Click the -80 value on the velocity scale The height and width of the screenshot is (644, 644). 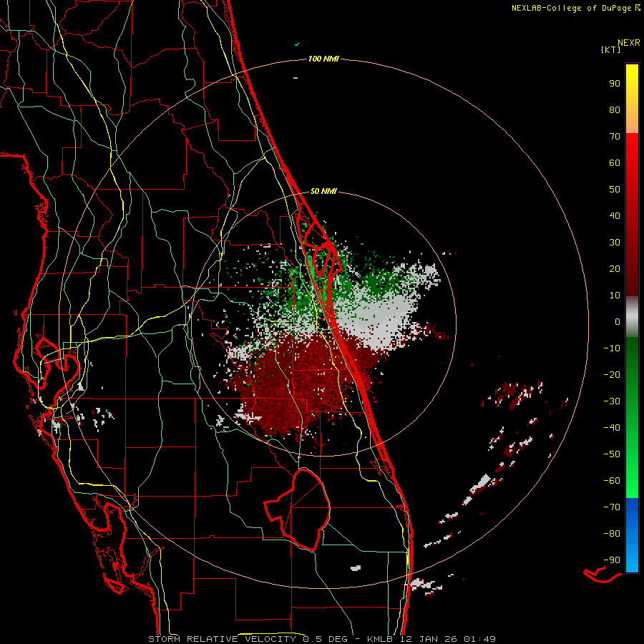(x=612, y=534)
